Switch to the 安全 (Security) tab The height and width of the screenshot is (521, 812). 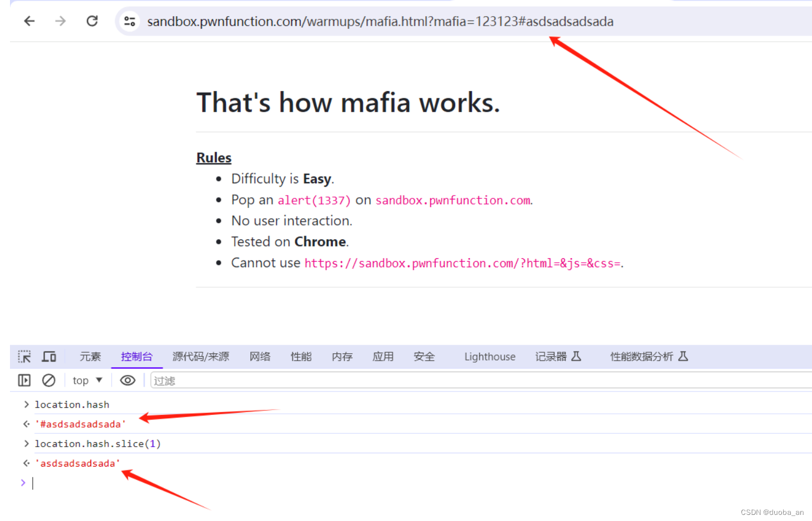click(423, 357)
